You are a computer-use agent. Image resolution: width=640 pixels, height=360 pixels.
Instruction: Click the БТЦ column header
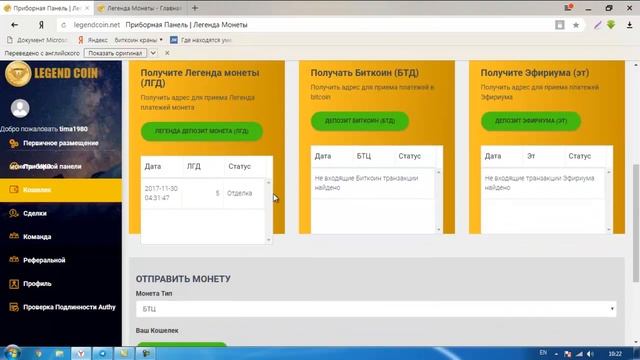[364, 156]
